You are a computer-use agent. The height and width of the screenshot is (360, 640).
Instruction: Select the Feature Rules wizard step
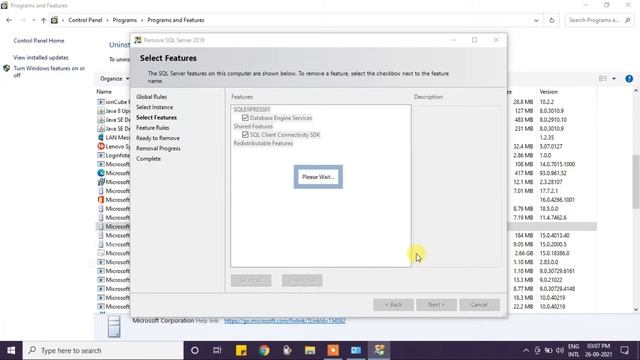(x=153, y=128)
